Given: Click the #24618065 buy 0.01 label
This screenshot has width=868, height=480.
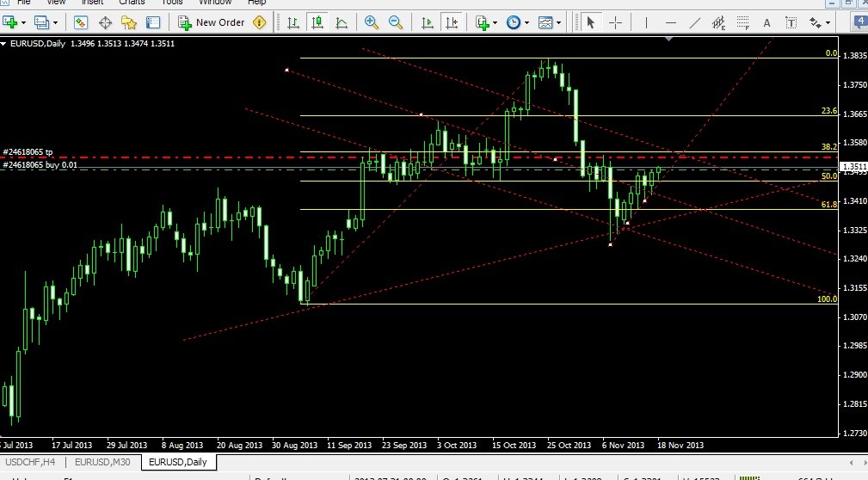Looking at the screenshot, I should tap(40, 165).
